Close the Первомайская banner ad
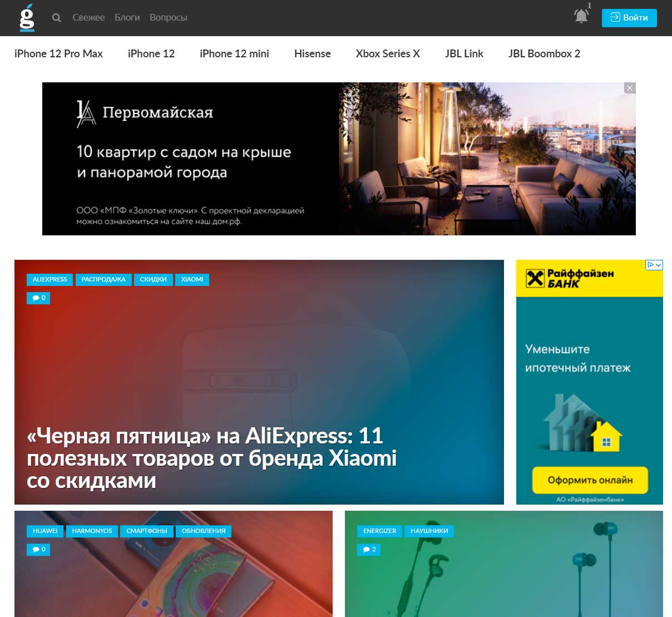Viewport: 672px width, 617px height. (630, 88)
